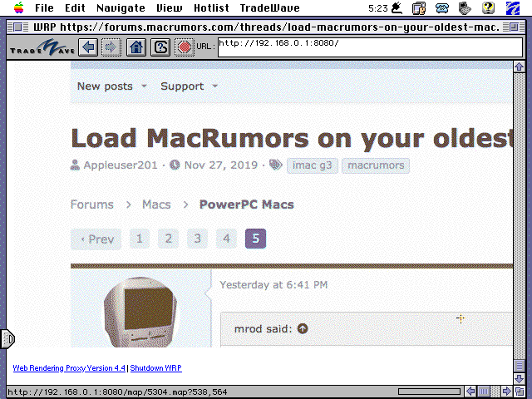Click the Back arrow toolbar button
Image resolution: width=532 pixels, height=399 pixels.
[88, 47]
